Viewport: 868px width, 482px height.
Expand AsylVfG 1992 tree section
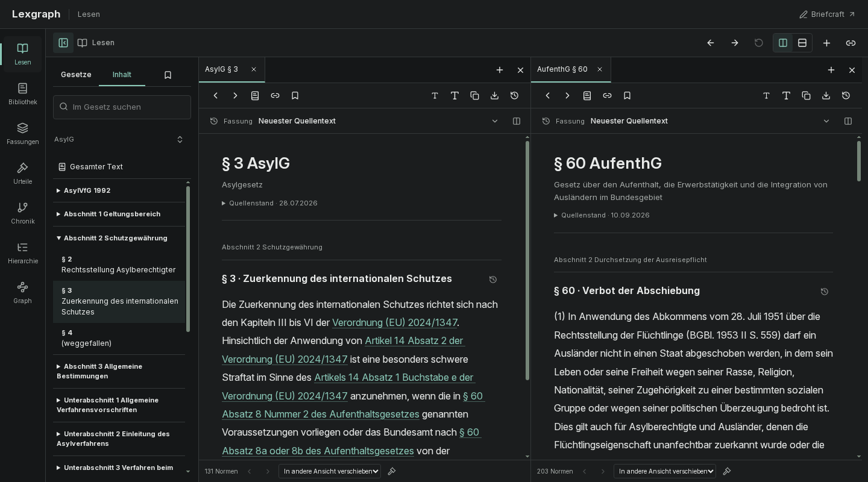point(119,190)
